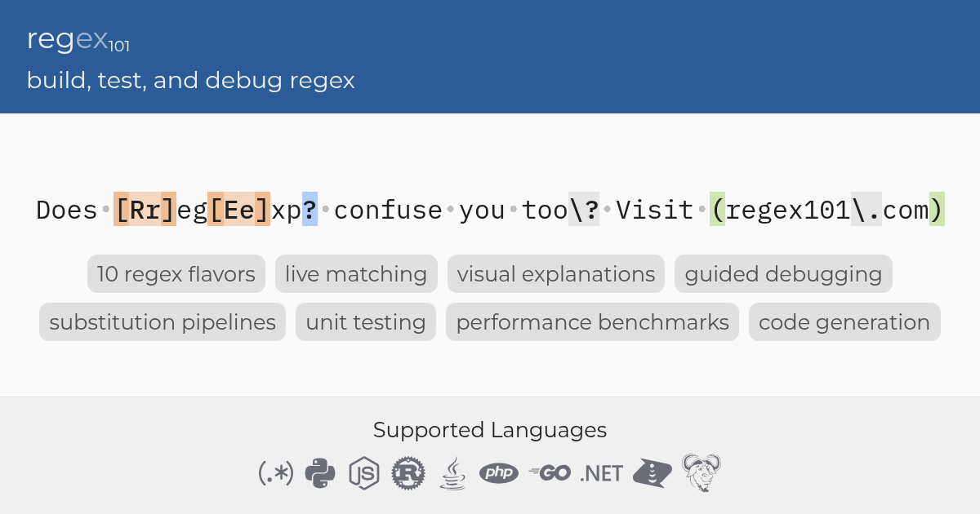Select the Java coffee cup icon
This screenshot has height=514, width=980.
(452, 473)
